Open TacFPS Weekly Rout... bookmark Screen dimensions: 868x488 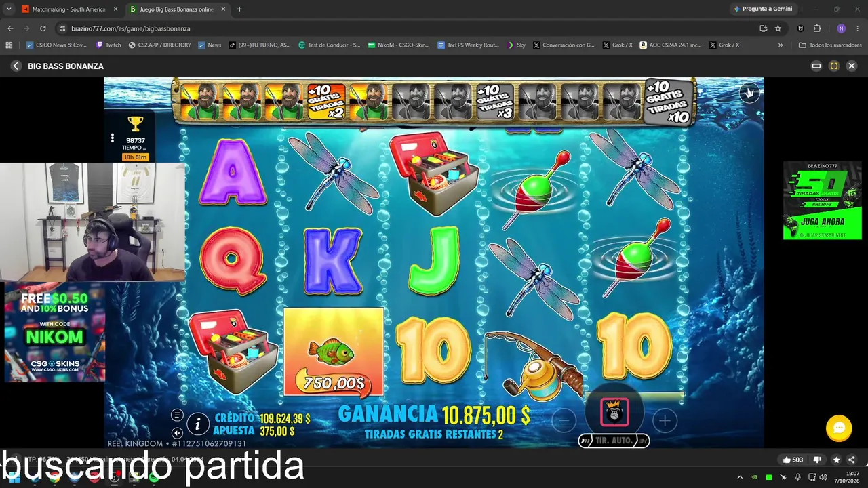468,45
